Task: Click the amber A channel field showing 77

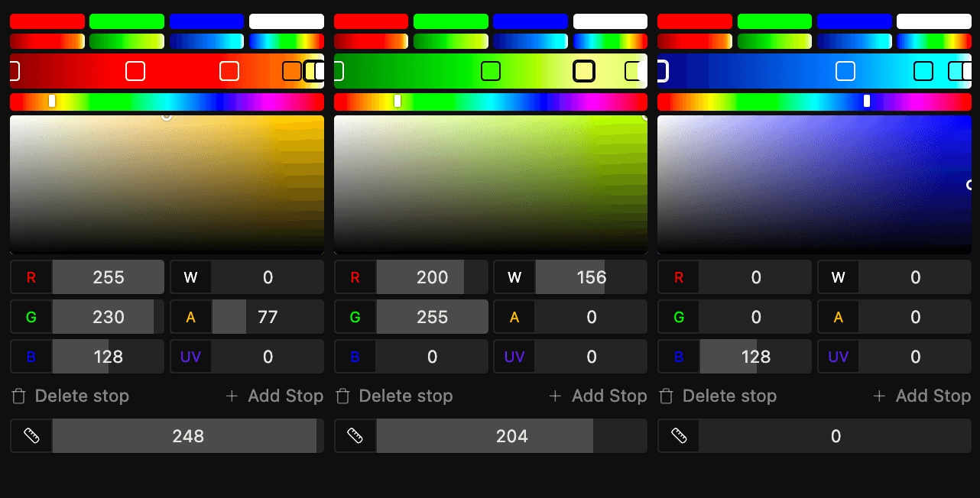Action: click(267, 317)
